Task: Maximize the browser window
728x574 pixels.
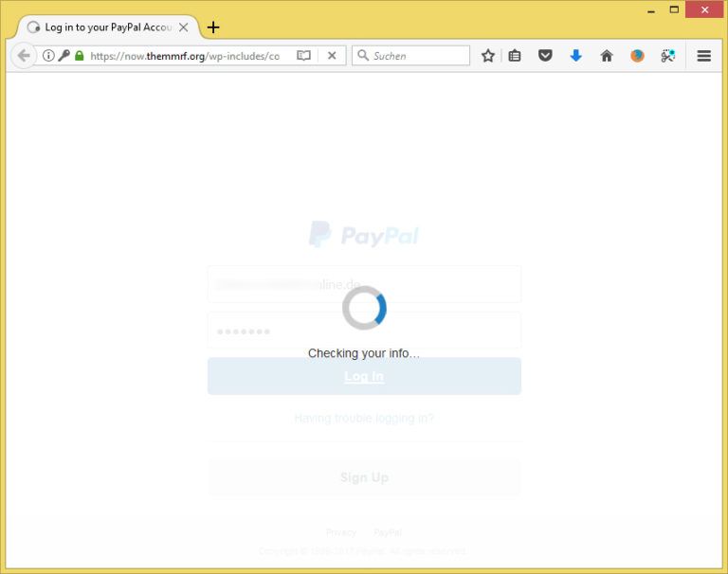Action: tap(674, 9)
